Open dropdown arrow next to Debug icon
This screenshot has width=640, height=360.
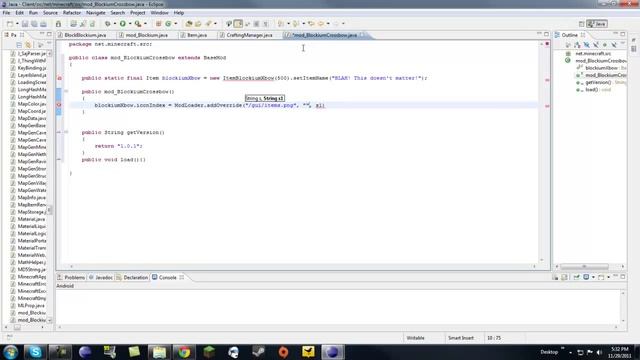click(115, 24)
